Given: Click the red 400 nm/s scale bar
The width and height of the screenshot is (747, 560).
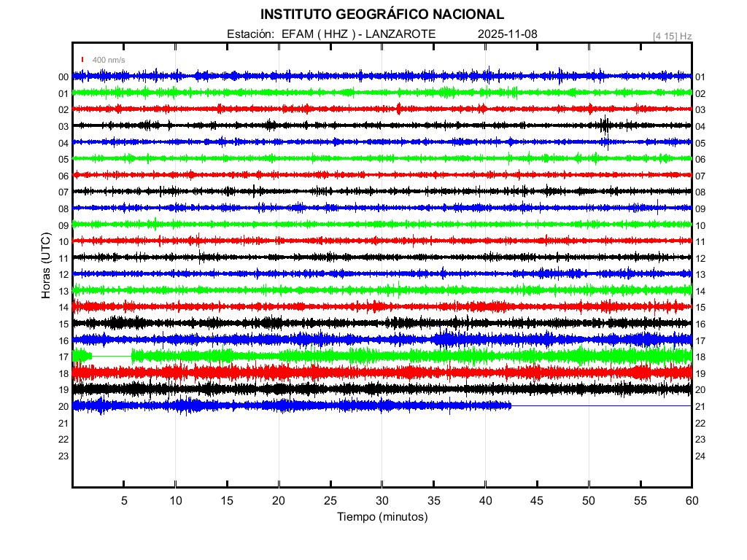Looking at the screenshot, I should pyautogui.click(x=83, y=59).
